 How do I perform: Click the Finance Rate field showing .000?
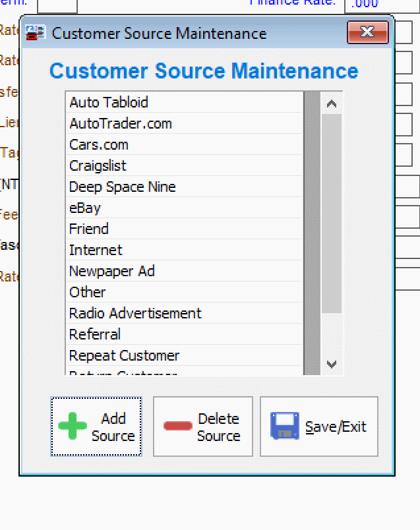382,5
